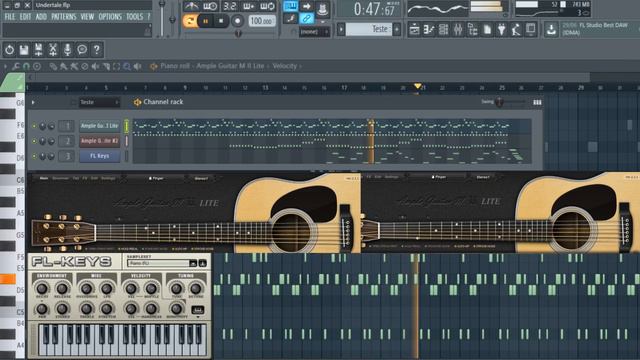Open the browser view

click(x=473, y=29)
